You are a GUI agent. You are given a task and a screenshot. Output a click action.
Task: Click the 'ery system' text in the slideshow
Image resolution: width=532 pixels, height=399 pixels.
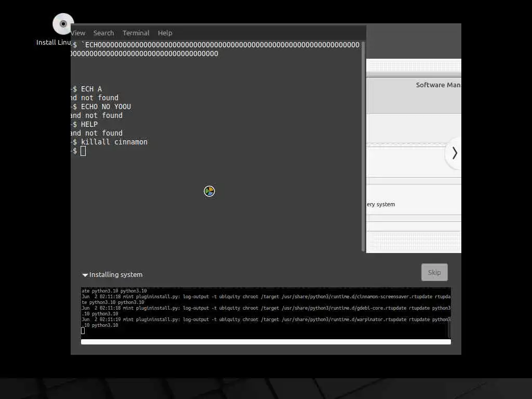point(381,204)
